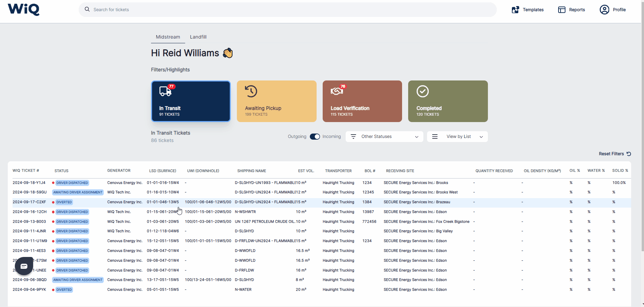Open ticket 2024-09-17-C2XF
The height and width of the screenshot is (307, 644).
pos(29,202)
